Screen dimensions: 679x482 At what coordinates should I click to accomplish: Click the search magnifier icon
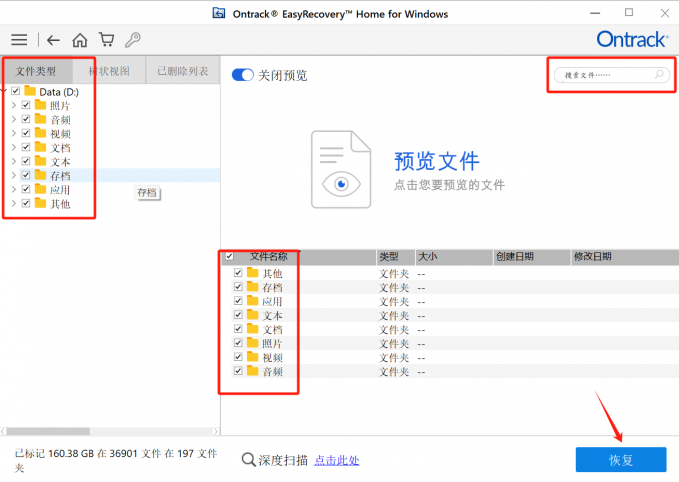pyautogui.click(x=658, y=75)
